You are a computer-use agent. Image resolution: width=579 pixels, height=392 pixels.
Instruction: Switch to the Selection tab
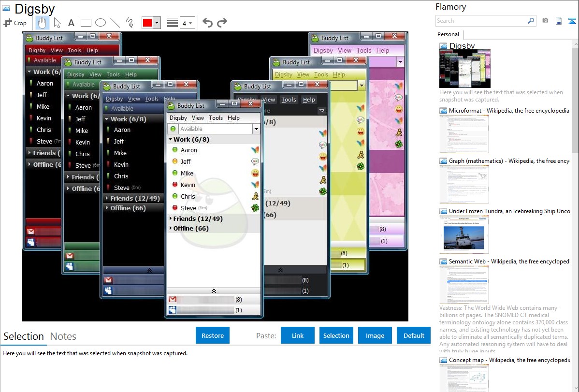(x=24, y=336)
